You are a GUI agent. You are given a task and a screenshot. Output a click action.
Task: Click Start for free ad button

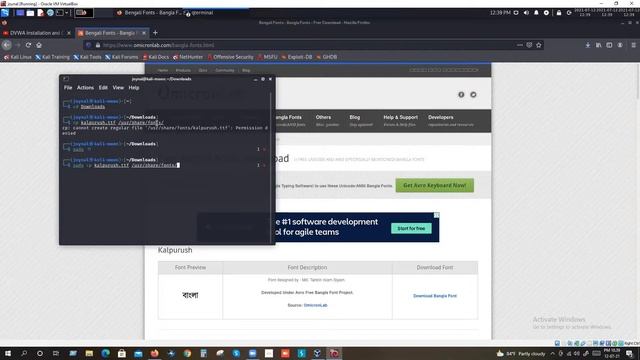coord(411,228)
